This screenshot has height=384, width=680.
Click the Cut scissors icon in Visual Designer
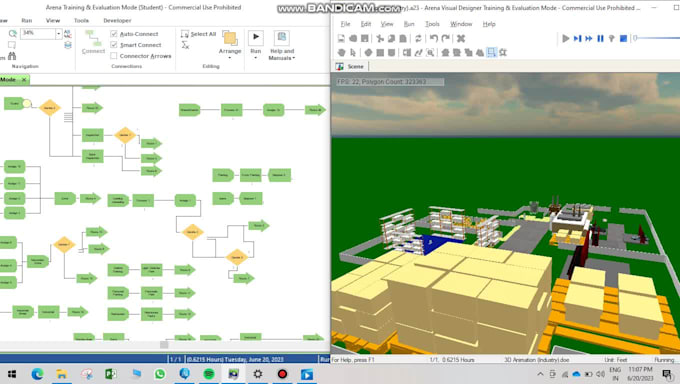pos(380,39)
